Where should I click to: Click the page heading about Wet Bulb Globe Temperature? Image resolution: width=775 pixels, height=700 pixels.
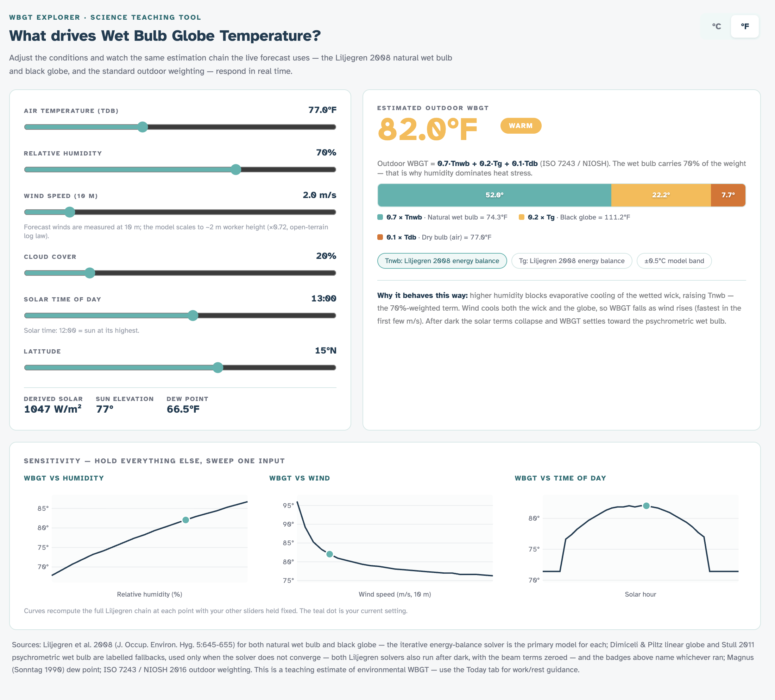(x=165, y=36)
